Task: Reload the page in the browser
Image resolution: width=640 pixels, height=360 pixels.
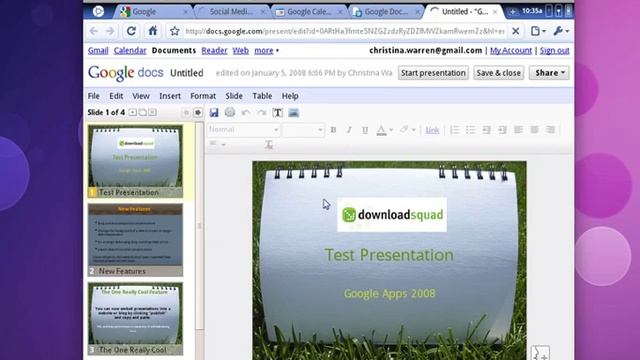Action: tap(131, 31)
